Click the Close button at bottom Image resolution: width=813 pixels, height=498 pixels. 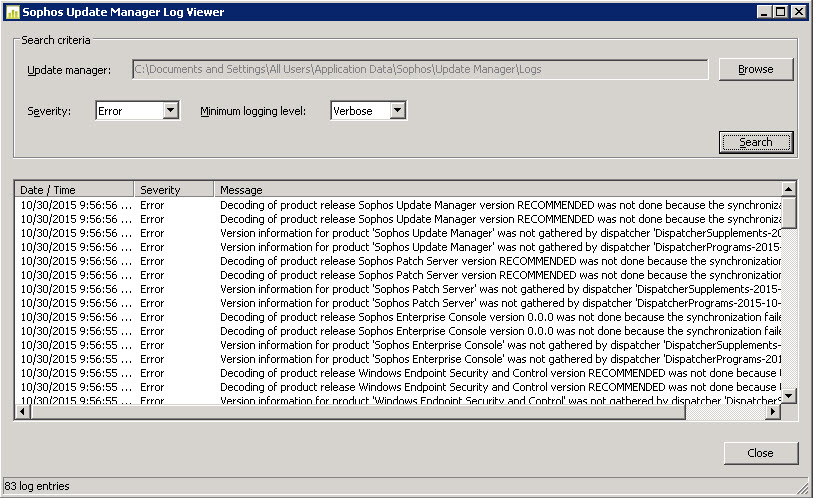click(x=761, y=453)
